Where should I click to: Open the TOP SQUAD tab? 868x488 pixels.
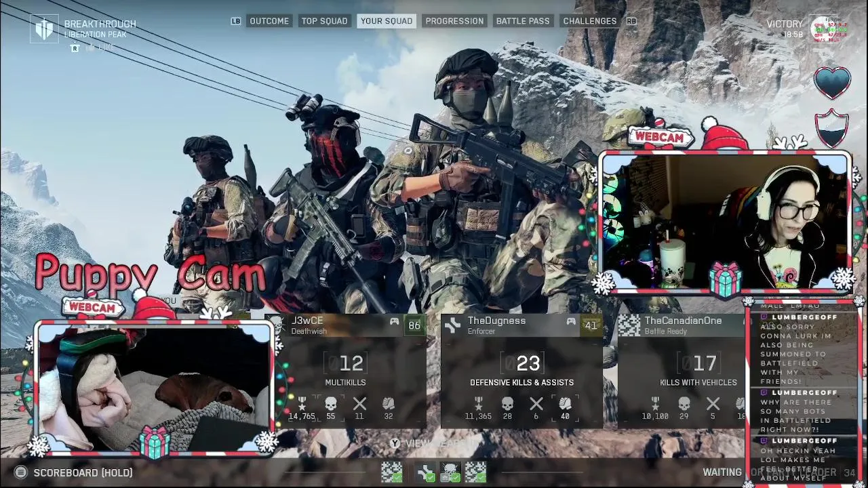click(x=324, y=21)
